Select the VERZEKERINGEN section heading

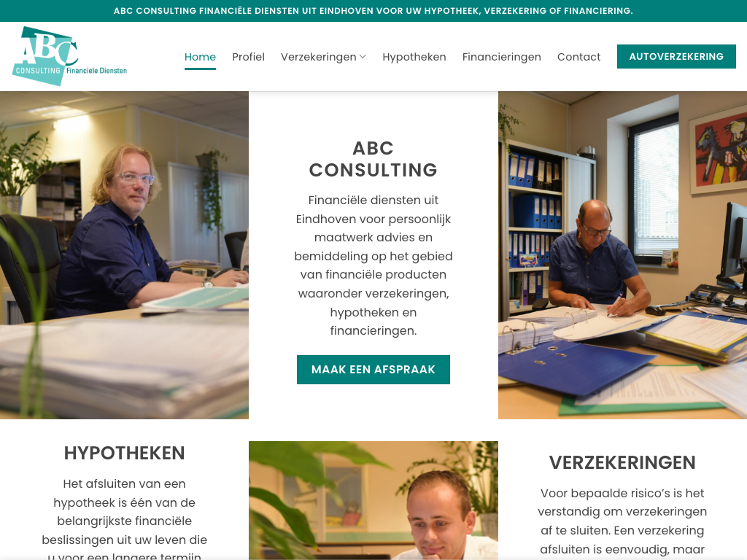tap(622, 462)
